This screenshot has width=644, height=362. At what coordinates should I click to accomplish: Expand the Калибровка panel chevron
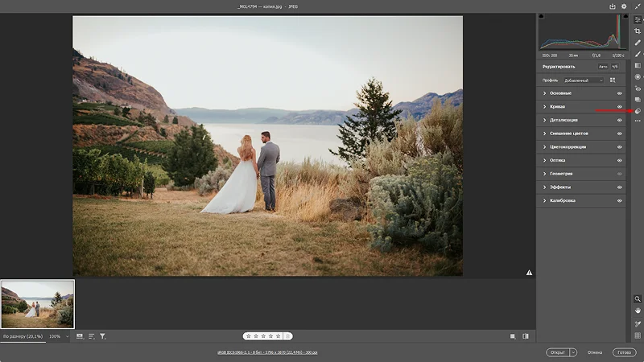click(x=545, y=200)
